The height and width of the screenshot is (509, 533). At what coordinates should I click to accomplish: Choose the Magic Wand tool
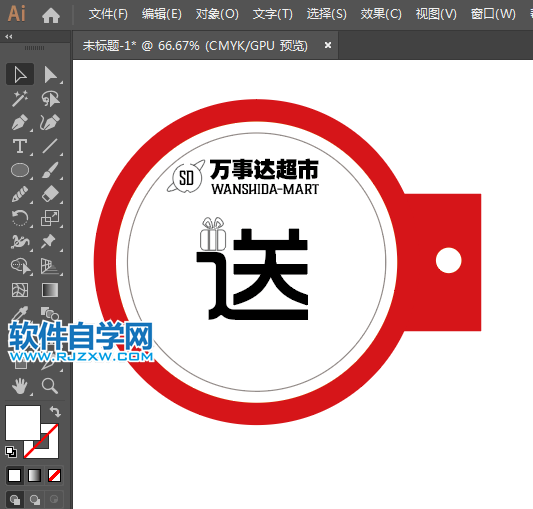pos(20,99)
